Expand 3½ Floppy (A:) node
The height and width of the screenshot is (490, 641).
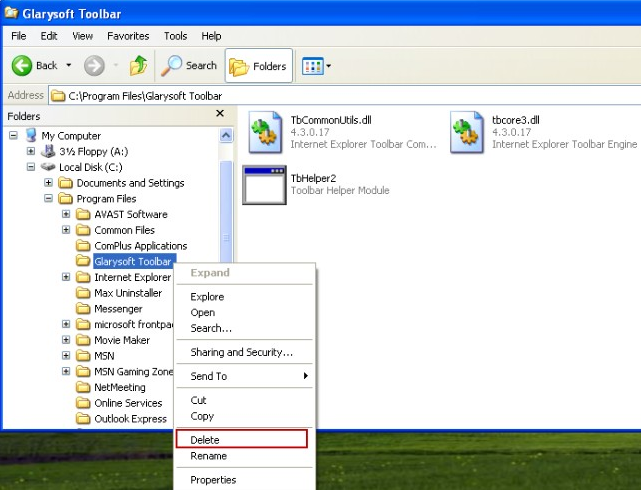[31, 151]
